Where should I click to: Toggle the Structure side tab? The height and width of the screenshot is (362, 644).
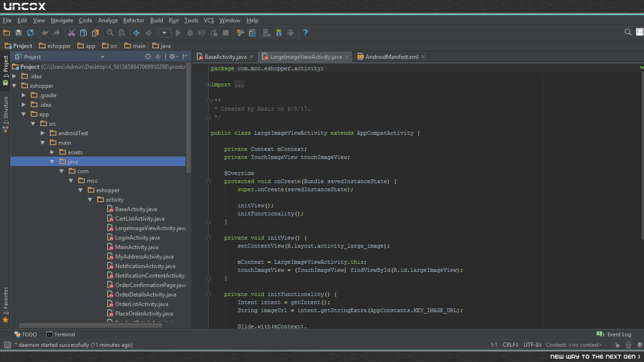coord(6,114)
